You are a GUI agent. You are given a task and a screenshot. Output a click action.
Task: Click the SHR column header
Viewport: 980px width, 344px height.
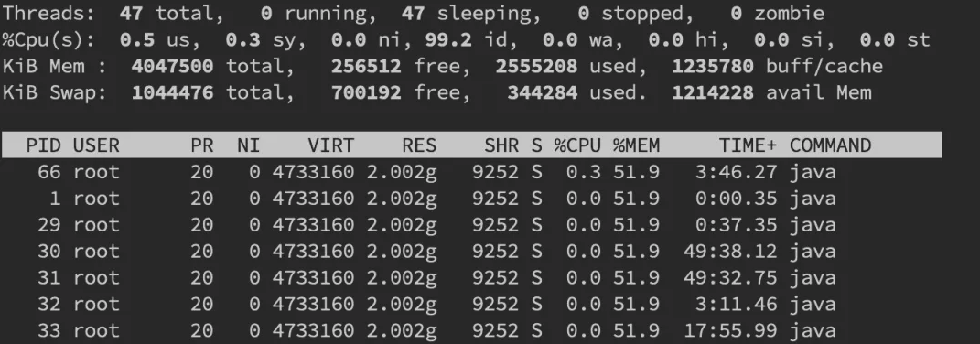click(501, 145)
